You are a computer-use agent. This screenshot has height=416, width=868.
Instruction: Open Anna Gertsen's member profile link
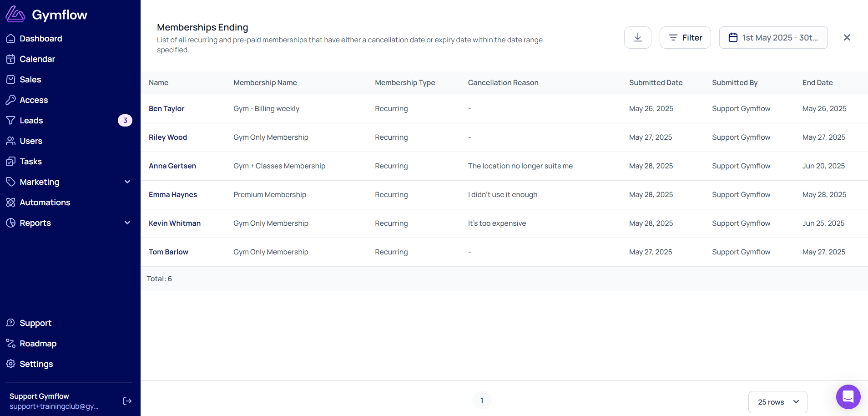[x=172, y=166]
